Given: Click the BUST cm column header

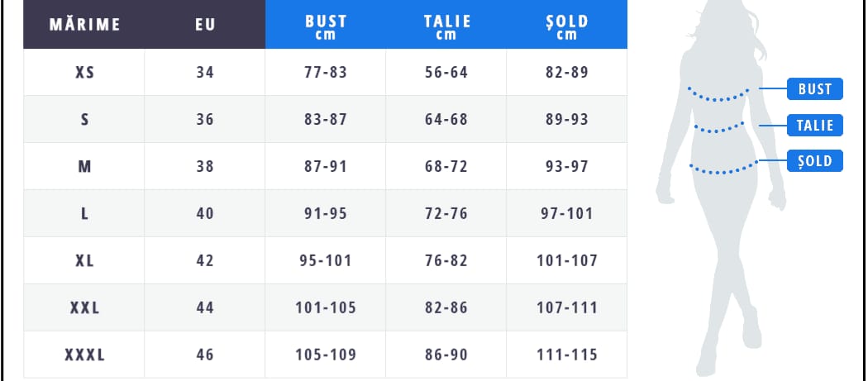Looking at the screenshot, I should (326, 24).
